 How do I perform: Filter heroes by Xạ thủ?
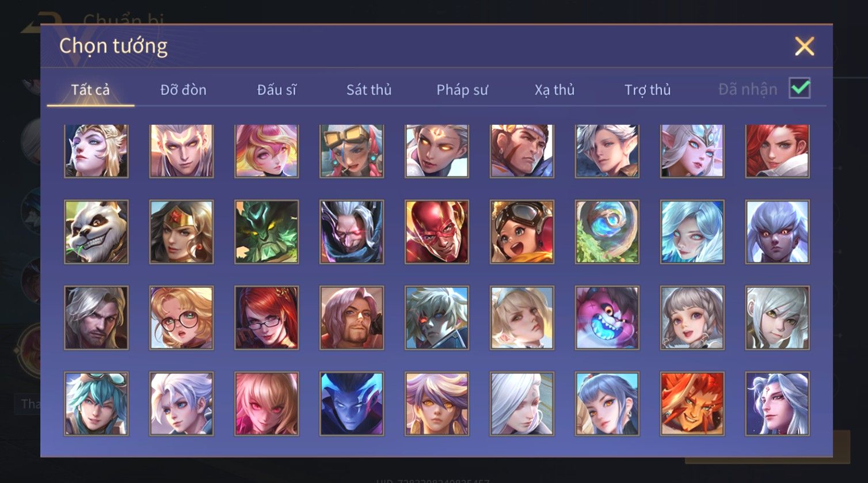[x=554, y=90]
